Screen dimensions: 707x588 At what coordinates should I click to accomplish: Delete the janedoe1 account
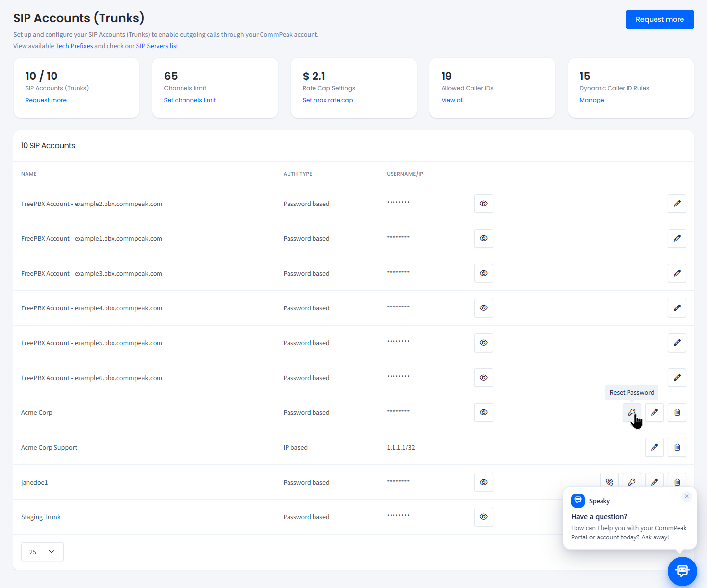pos(677,482)
